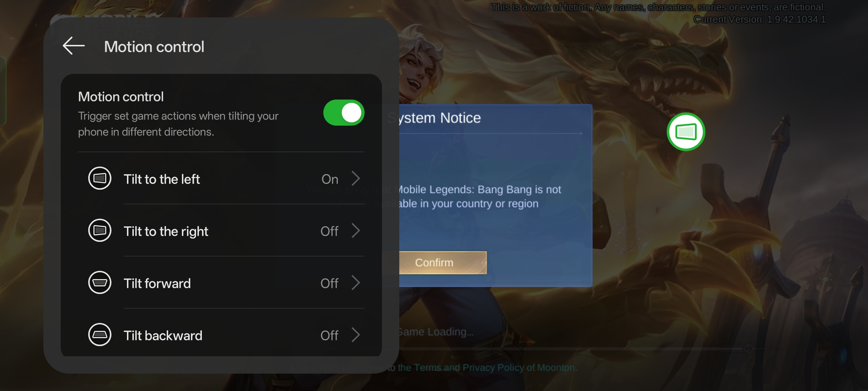Disable the Motion control toggle

(344, 113)
